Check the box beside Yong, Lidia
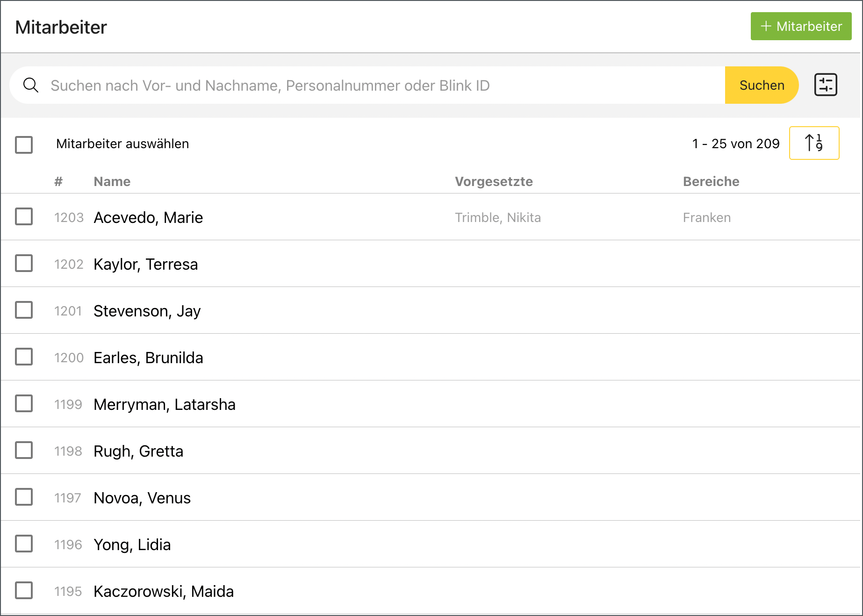Screen dimensions: 863x616 24,544
